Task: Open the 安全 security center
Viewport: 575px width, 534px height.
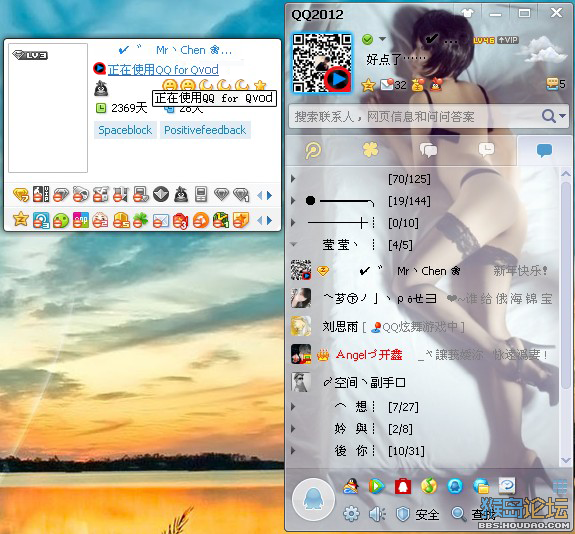Action: click(418, 514)
